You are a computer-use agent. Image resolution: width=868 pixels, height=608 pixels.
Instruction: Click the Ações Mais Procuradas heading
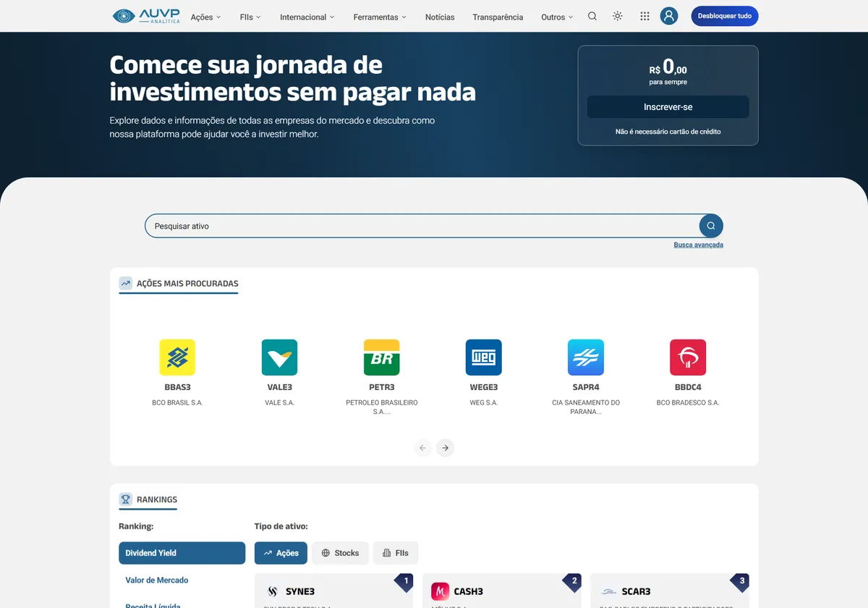(x=187, y=284)
